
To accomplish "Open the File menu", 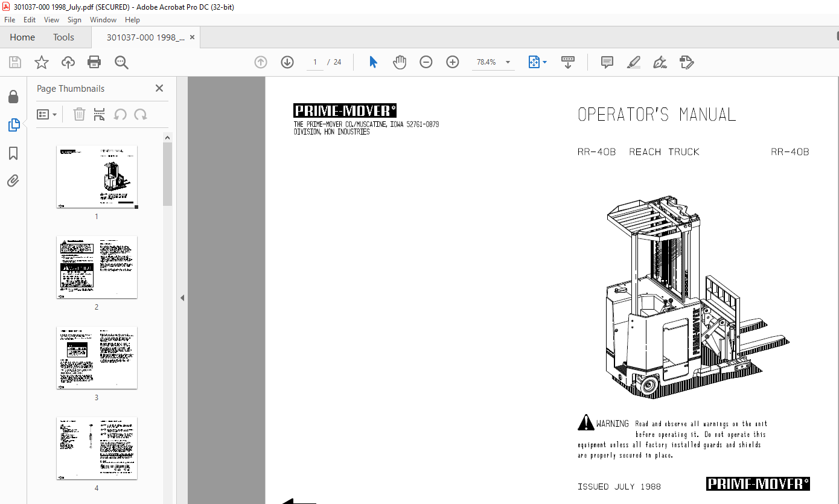I will pos(10,20).
